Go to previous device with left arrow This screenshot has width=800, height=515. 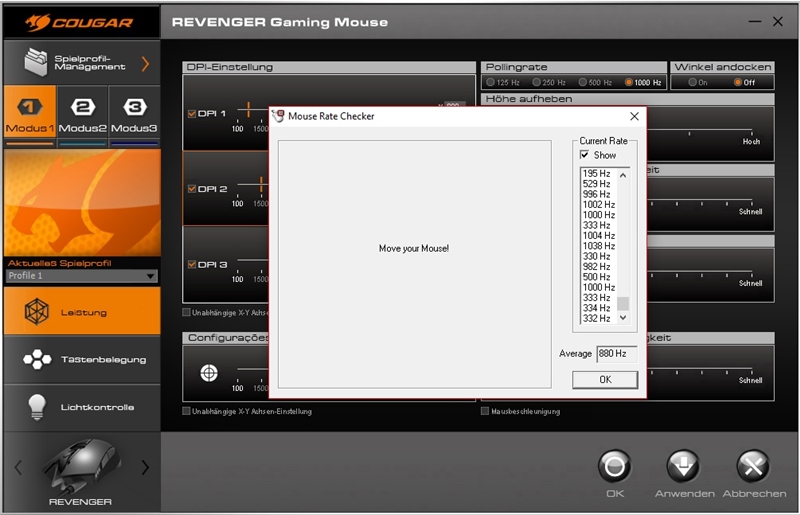click(18, 467)
